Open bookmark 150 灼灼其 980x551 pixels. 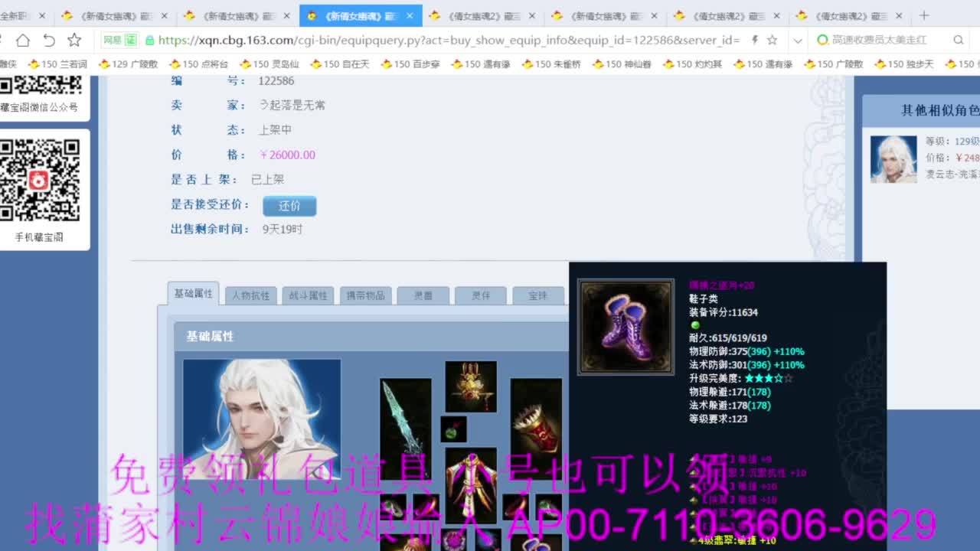pos(692,64)
